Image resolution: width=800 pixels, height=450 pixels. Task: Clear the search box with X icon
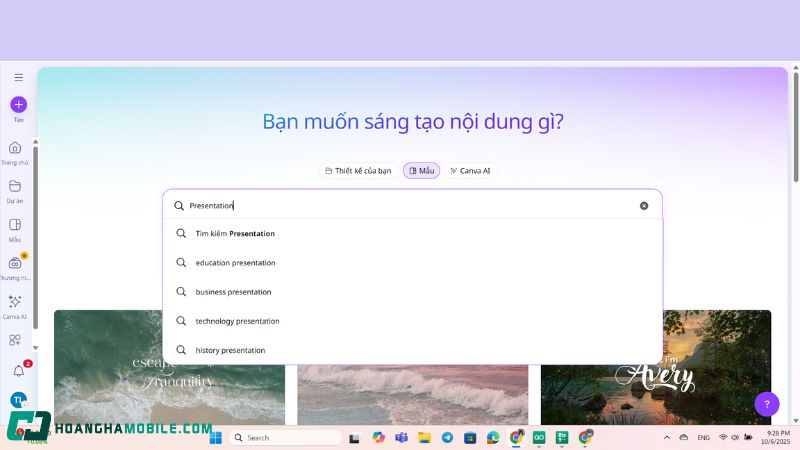pyautogui.click(x=644, y=206)
